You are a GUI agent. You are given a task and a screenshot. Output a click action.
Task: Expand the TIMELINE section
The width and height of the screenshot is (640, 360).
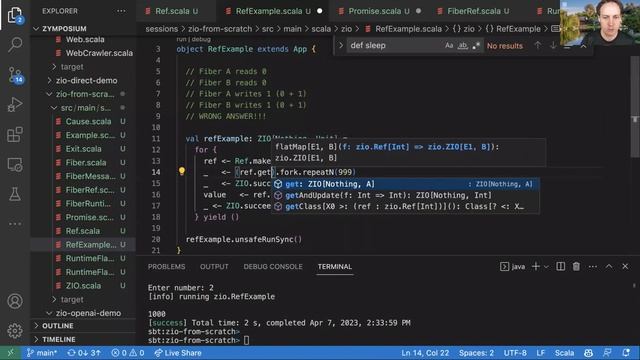click(84, 339)
